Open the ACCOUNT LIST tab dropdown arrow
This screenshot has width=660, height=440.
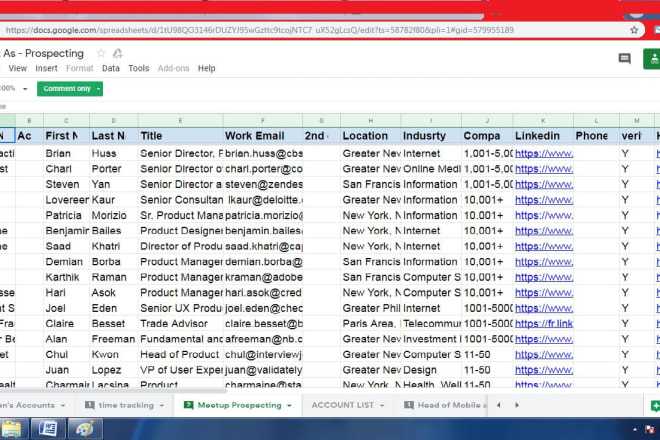click(x=382, y=405)
